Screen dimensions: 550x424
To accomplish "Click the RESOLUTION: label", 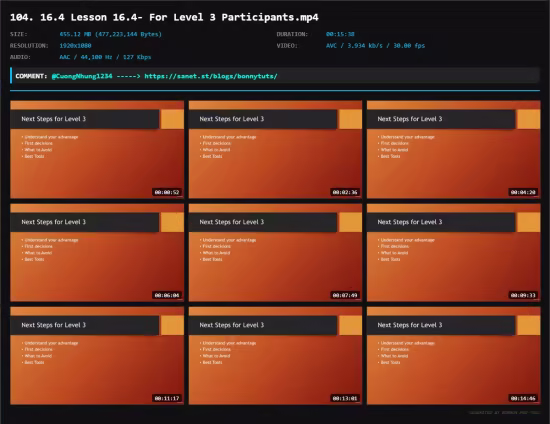I will coord(29,46).
